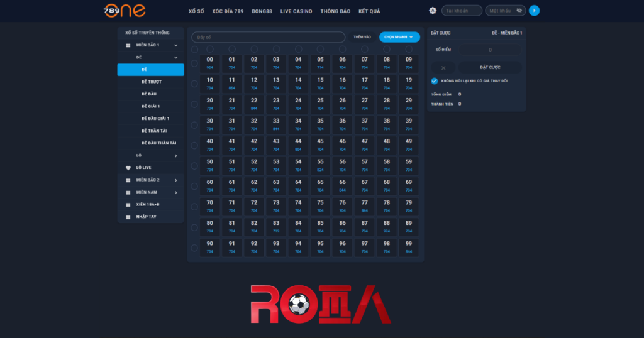Expand the Miền Nam section
Screen dimensions: 644x338
tap(176, 192)
